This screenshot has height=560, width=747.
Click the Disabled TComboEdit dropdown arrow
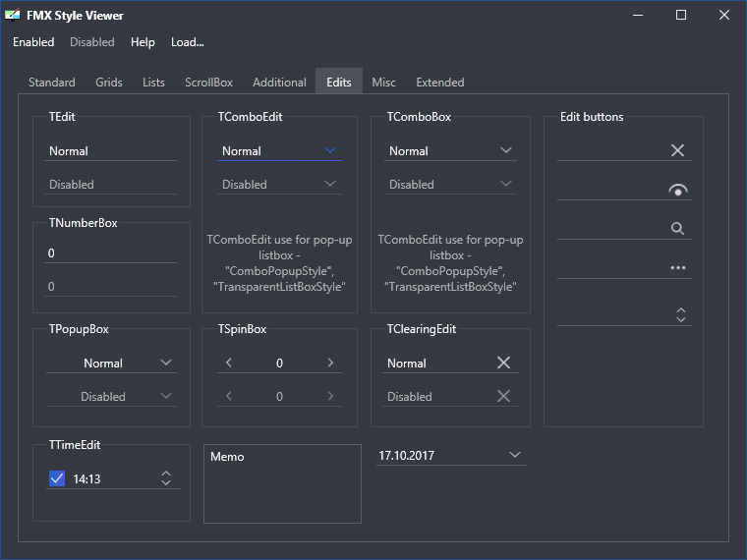[x=330, y=184]
